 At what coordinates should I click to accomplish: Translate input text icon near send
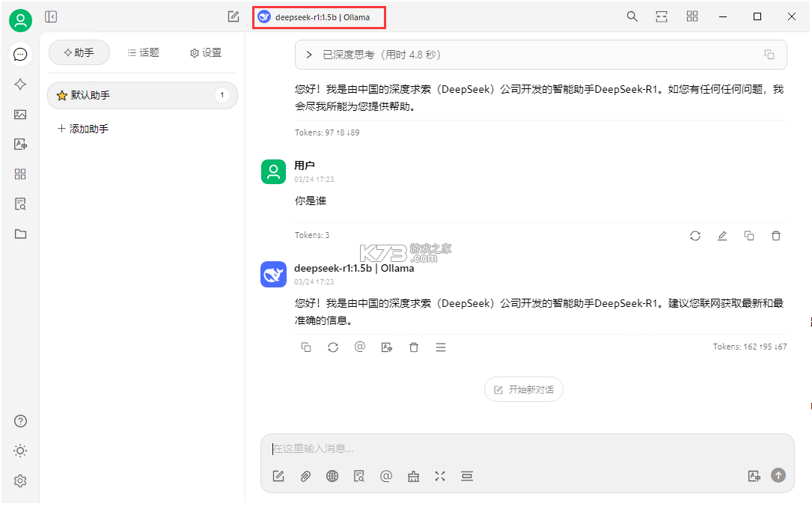(x=754, y=476)
